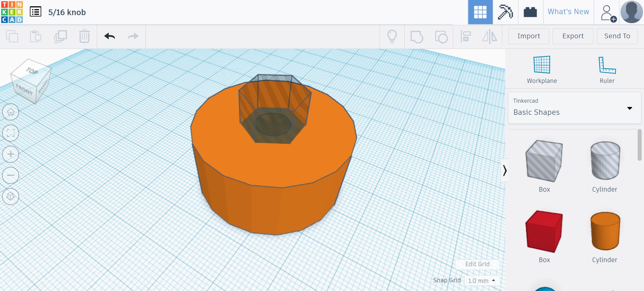This screenshot has width=644, height=291.
Task: Click the Paste toolbar icon
Action: (36, 36)
